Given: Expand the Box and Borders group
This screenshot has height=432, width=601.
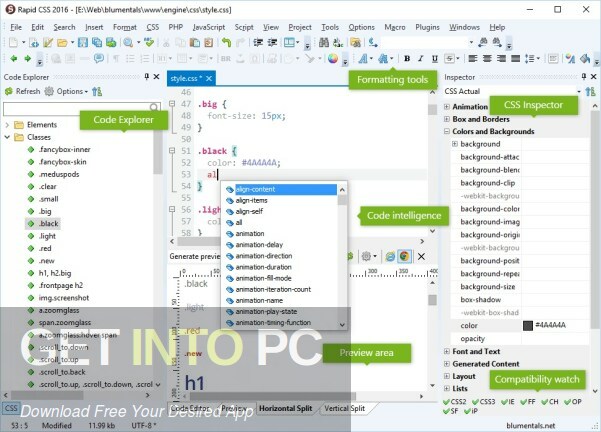Looking at the screenshot, I should tap(447, 119).
